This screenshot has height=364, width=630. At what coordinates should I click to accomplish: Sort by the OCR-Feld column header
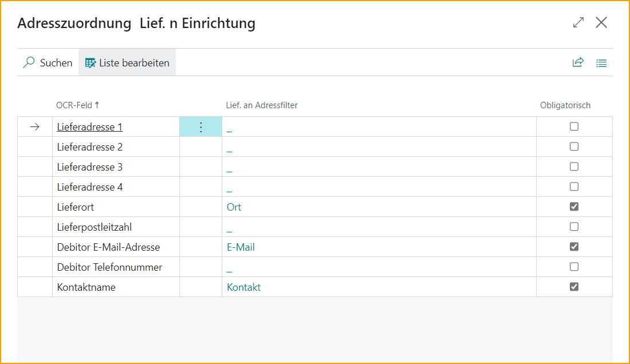[75, 105]
